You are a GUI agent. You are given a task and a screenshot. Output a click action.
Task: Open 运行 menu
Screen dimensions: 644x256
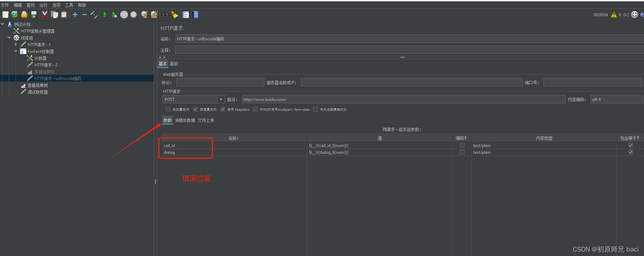[x=43, y=5]
